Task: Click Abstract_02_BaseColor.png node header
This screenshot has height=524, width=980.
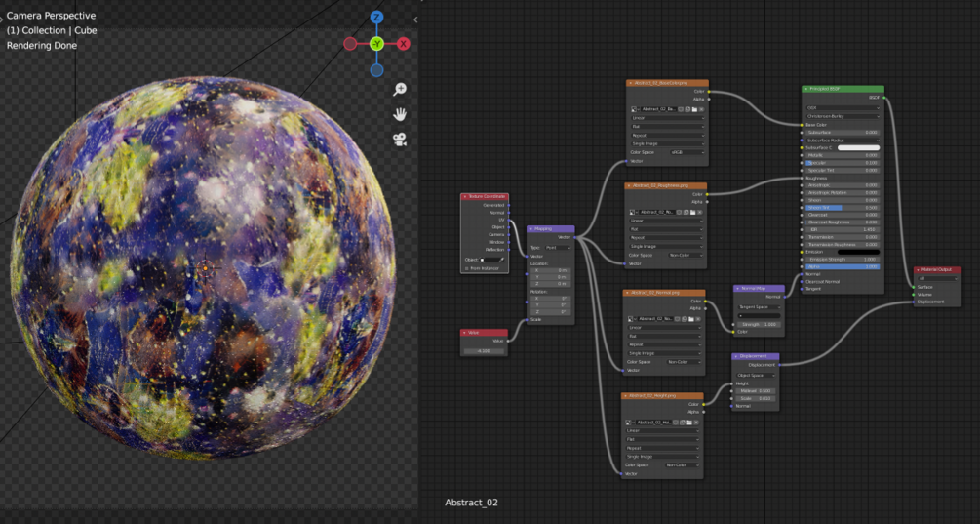Action: (x=668, y=83)
